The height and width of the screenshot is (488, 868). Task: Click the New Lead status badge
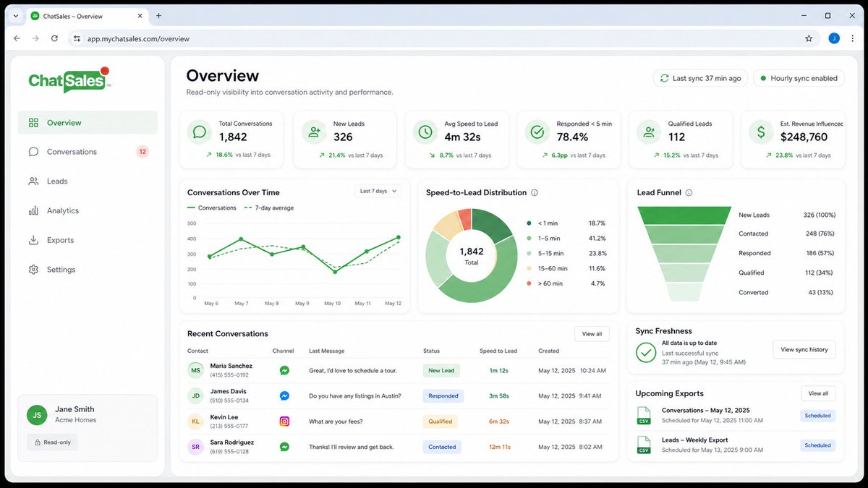[441, 370]
